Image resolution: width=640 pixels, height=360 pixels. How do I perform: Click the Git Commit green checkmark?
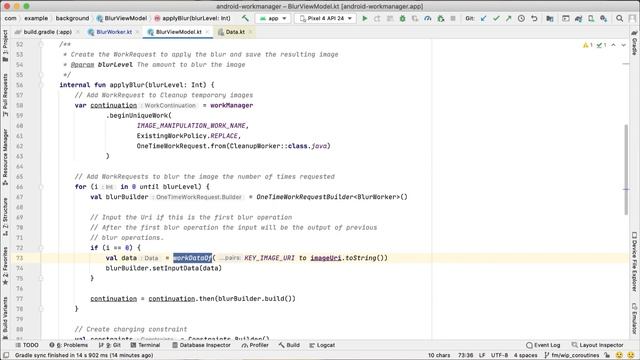[x=496, y=18]
